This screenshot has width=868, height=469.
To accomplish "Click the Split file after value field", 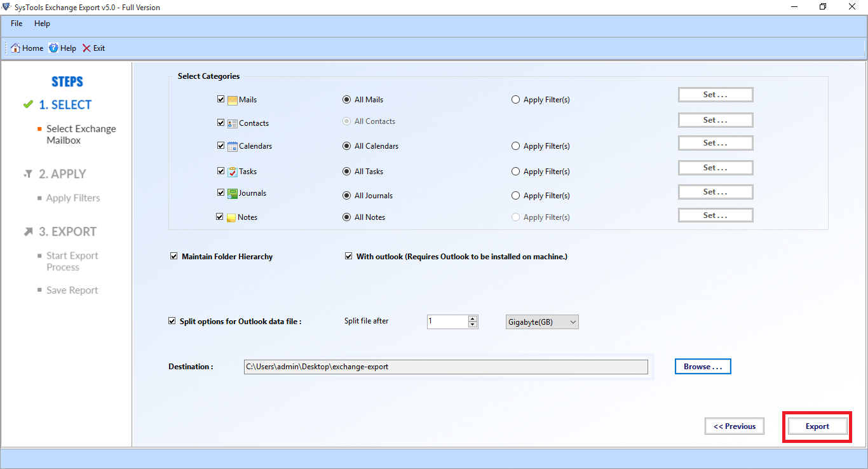I will [447, 322].
